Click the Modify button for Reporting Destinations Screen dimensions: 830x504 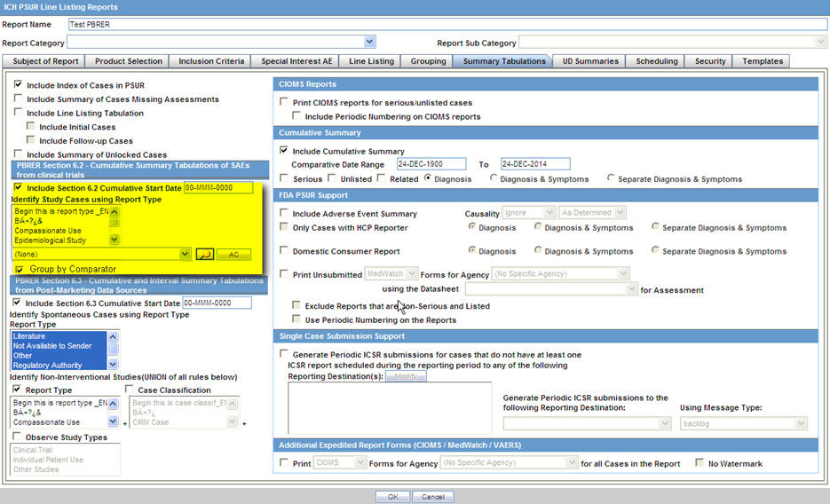click(x=406, y=376)
